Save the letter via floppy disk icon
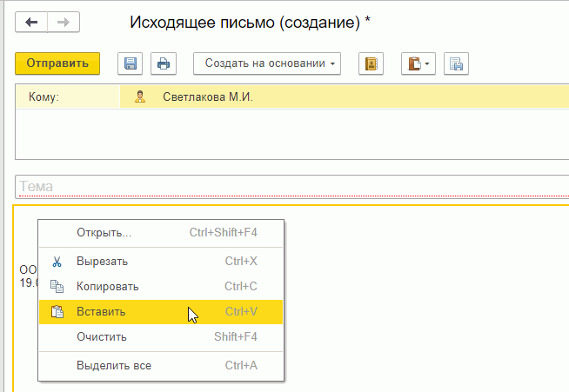This screenshot has width=569, height=392. pyautogui.click(x=130, y=63)
